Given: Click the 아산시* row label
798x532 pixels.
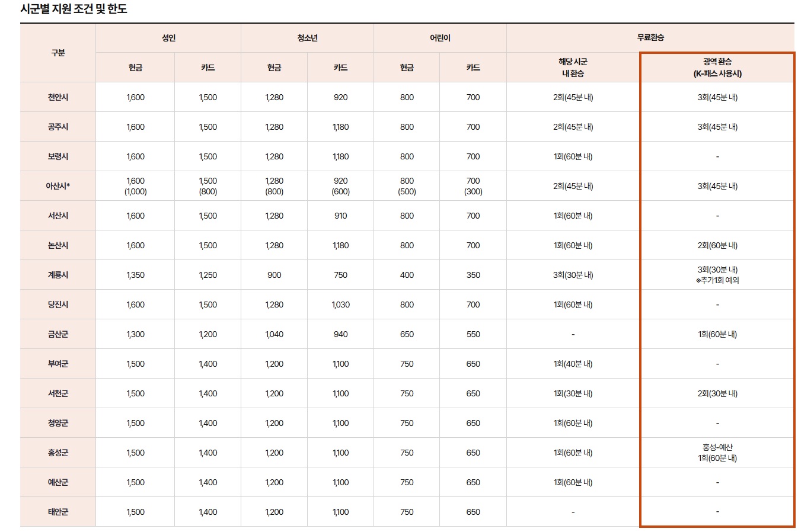Looking at the screenshot, I should [58, 186].
